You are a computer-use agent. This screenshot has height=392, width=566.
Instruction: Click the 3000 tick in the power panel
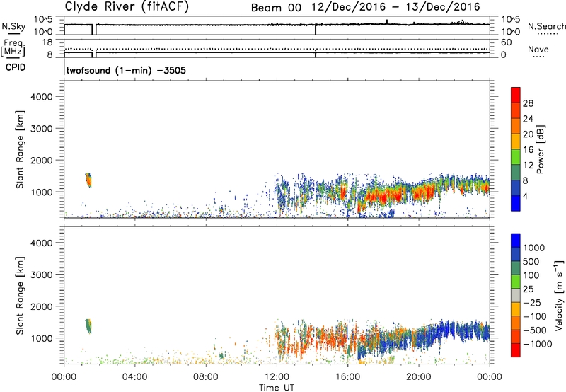(42, 129)
